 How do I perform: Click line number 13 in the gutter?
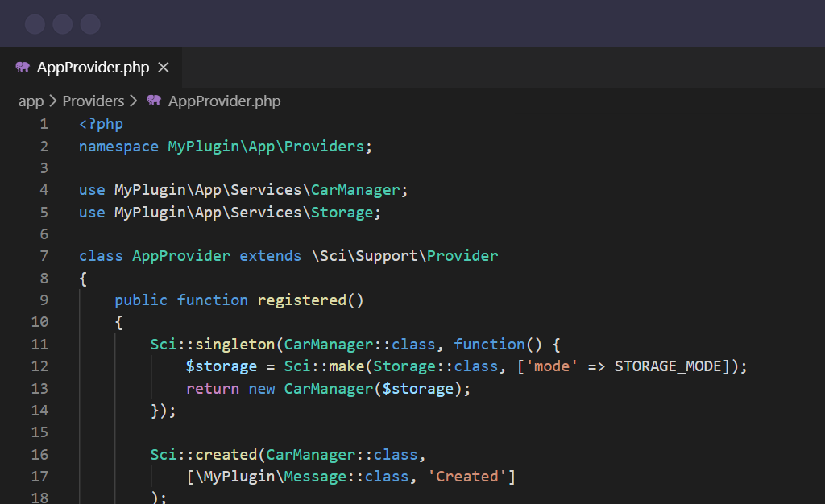tap(40, 388)
